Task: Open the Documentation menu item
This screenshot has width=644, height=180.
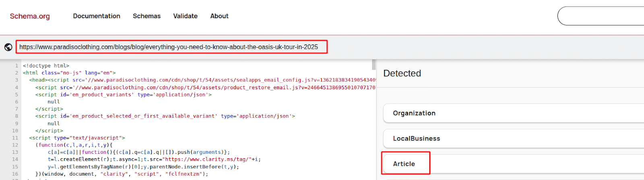Action: 97,16
